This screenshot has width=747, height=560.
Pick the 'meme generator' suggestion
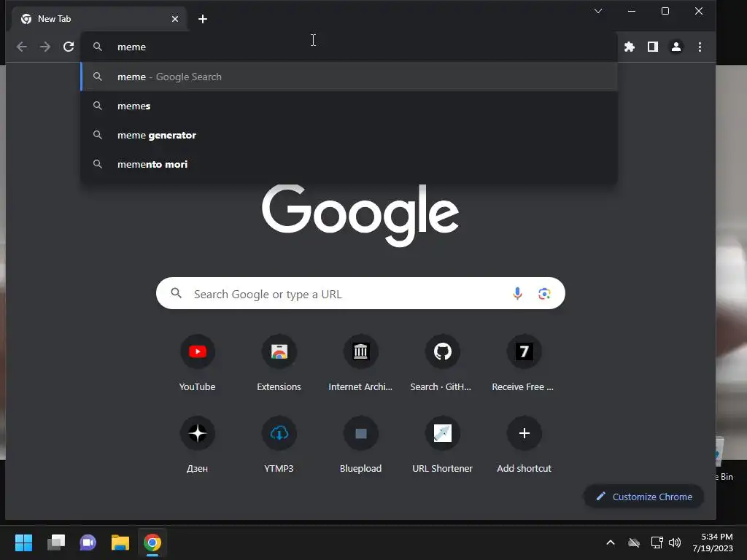[349, 135]
